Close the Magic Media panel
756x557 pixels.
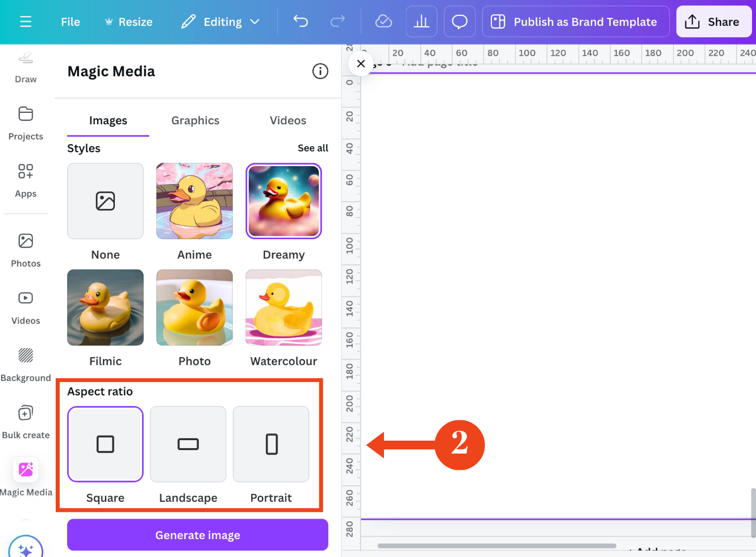(361, 64)
